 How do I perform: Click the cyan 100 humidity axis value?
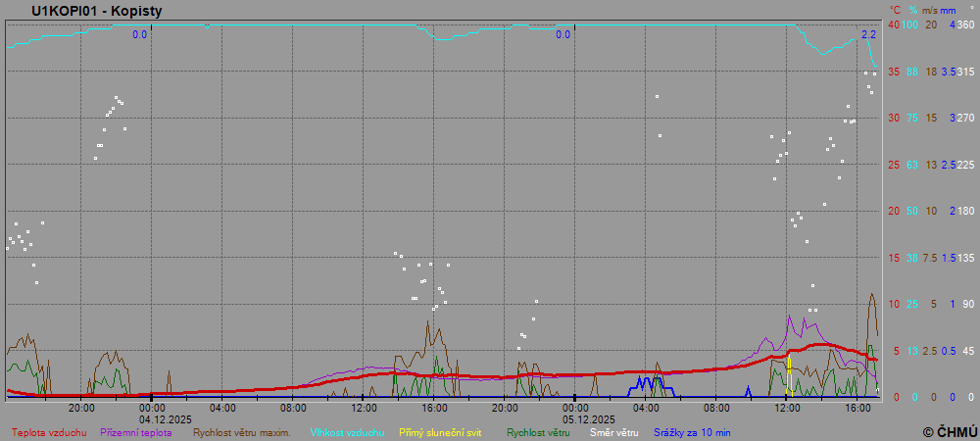pos(911,24)
